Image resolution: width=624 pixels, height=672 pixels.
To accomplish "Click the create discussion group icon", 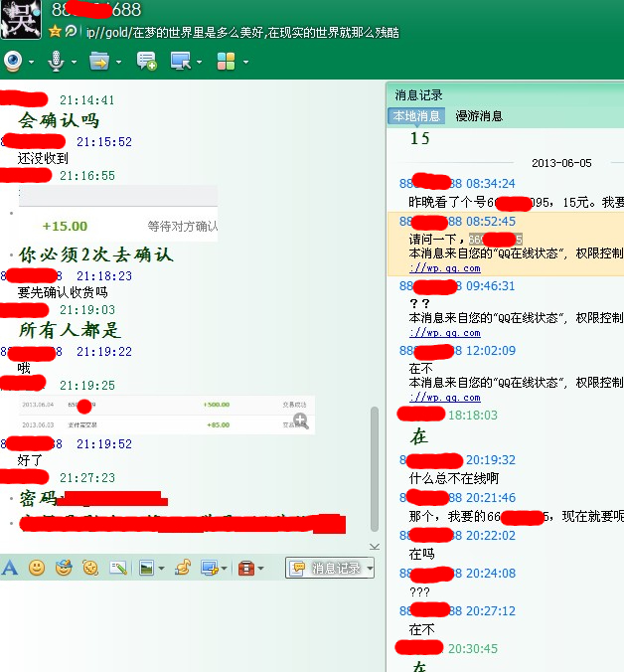I will coord(146,62).
